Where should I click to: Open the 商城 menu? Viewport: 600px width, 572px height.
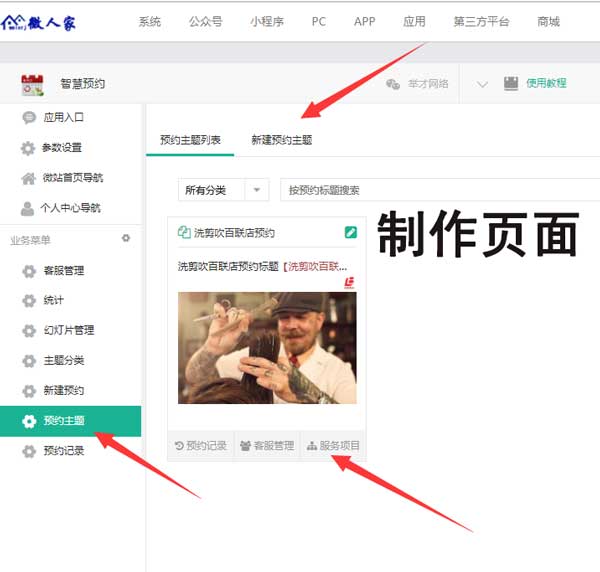548,22
